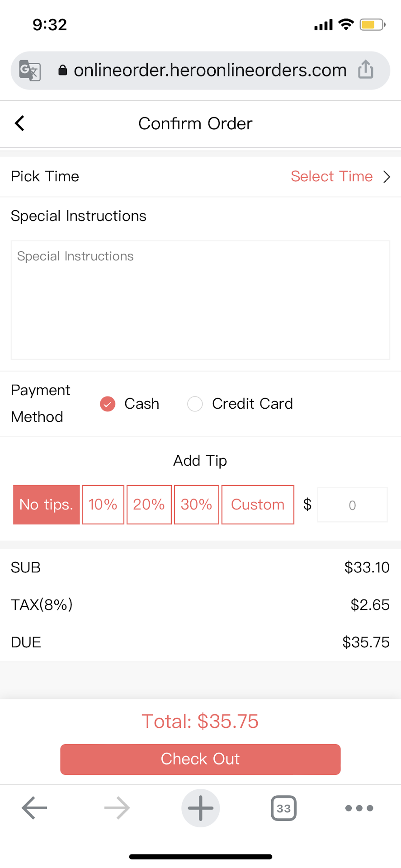Click the Special Instructions text box

tap(200, 300)
